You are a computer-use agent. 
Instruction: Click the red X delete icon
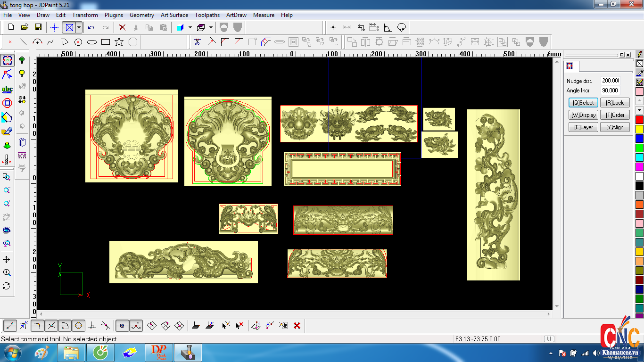pyautogui.click(x=122, y=27)
